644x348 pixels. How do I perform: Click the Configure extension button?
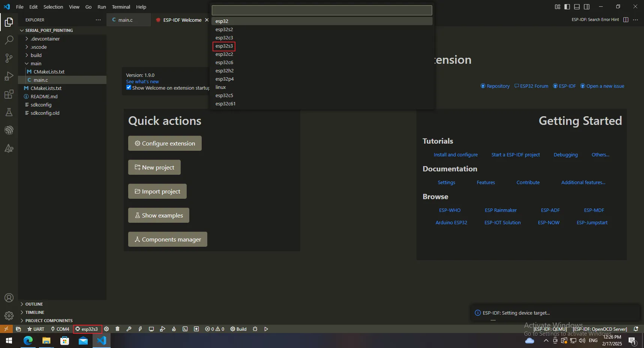click(165, 143)
